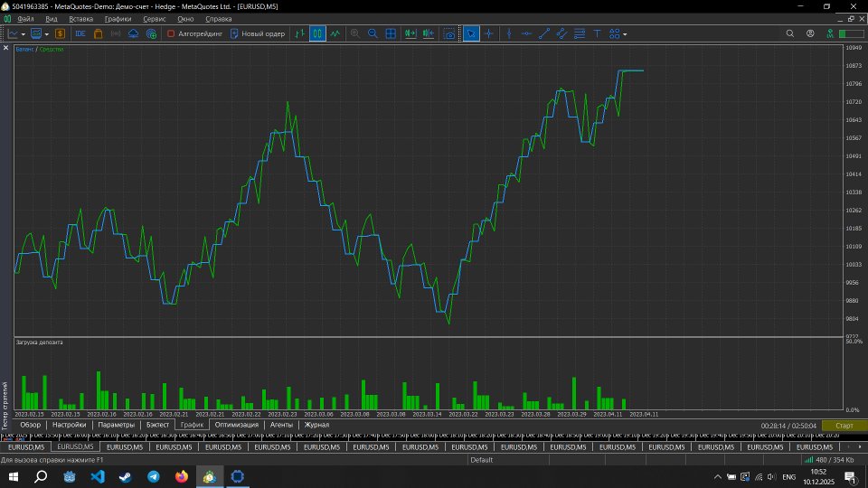This screenshot has height=488, width=868.
Task: Click the Новый ордер button
Action: (258, 33)
